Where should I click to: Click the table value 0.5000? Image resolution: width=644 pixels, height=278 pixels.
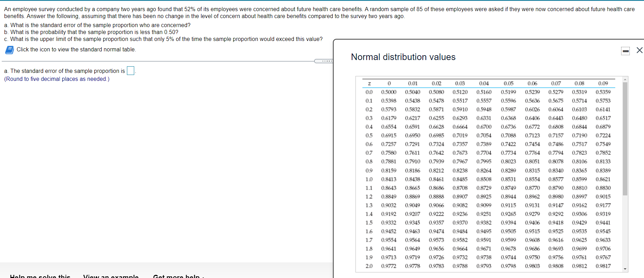[x=389, y=92]
